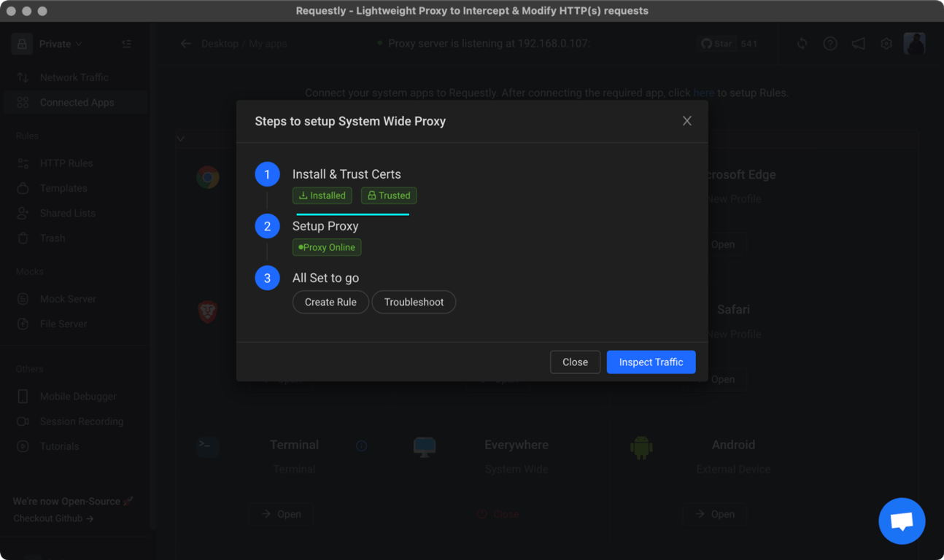944x560 pixels.
Task: Click the GitHub Star button
Action: pyautogui.click(x=716, y=44)
